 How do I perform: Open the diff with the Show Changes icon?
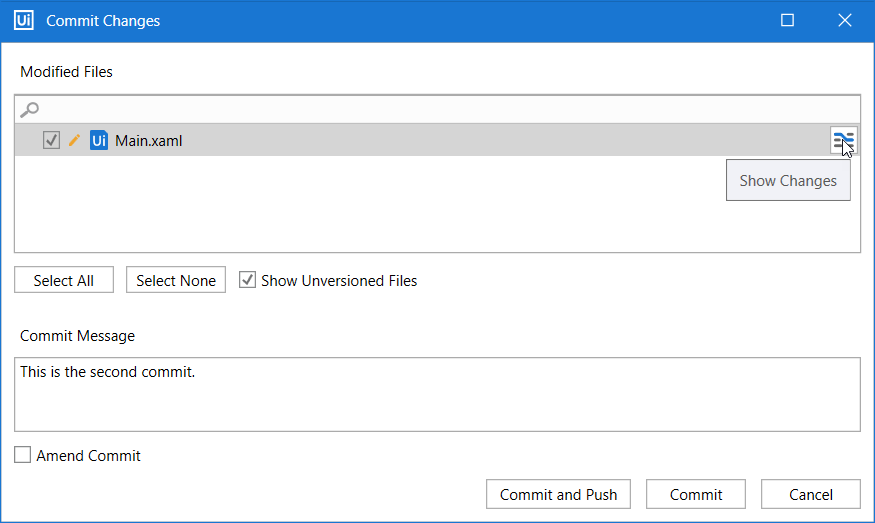click(843, 141)
